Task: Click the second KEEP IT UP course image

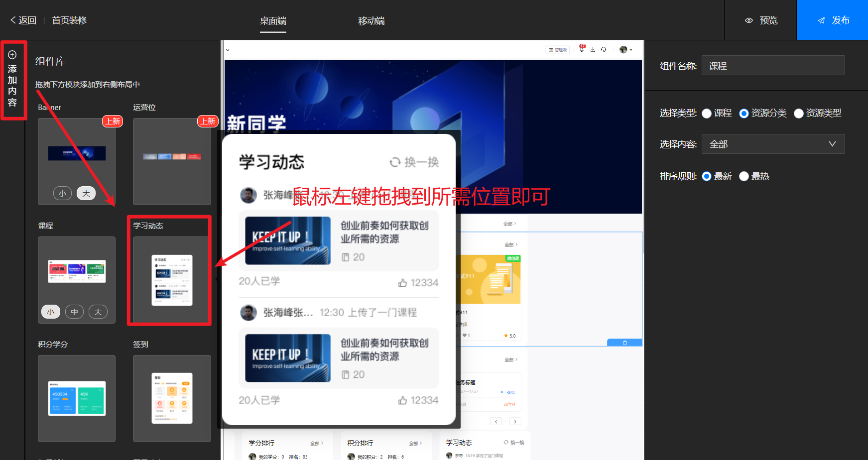Action: tap(288, 358)
